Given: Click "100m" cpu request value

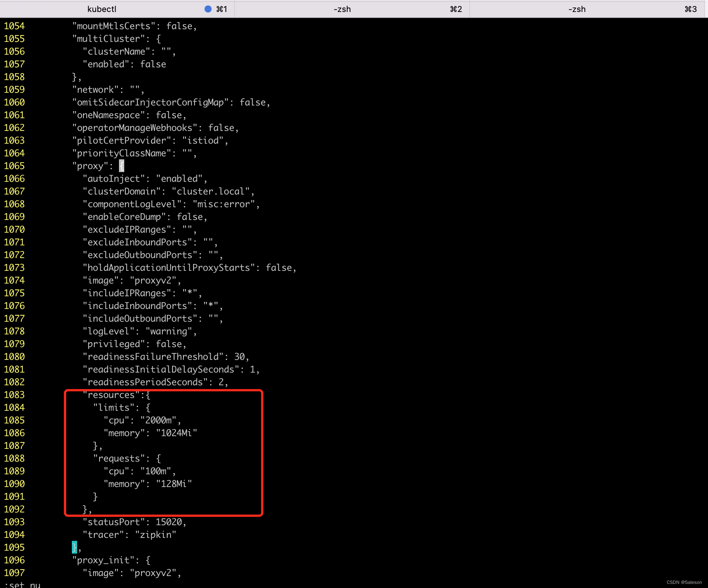Looking at the screenshot, I should (x=156, y=471).
